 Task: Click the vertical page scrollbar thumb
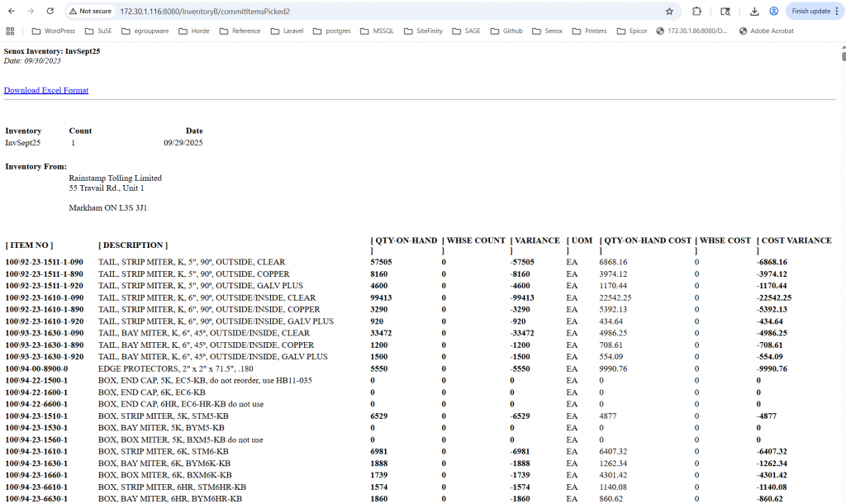point(843,56)
